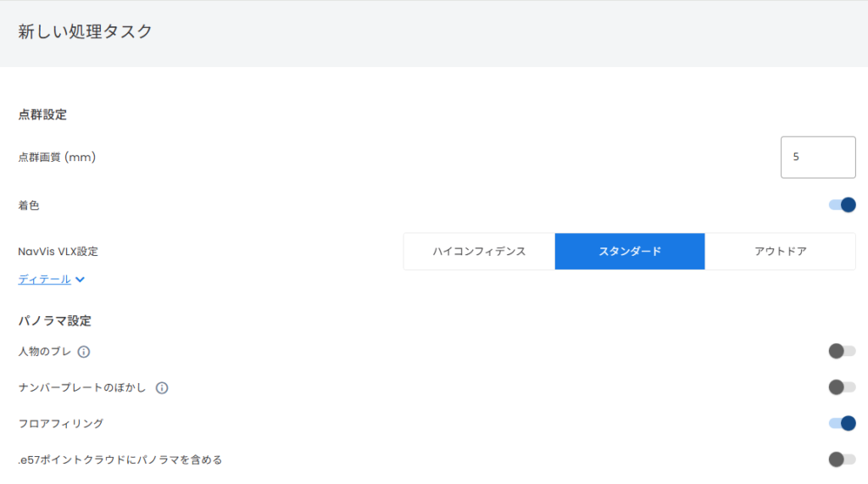Click the フロアフィリング label text

click(x=61, y=424)
